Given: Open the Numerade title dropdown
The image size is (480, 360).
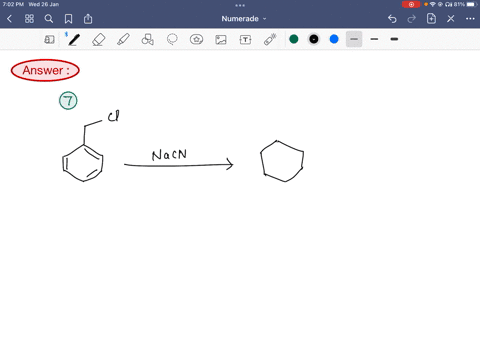Looking at the screenshot, I should pos(244,19).
